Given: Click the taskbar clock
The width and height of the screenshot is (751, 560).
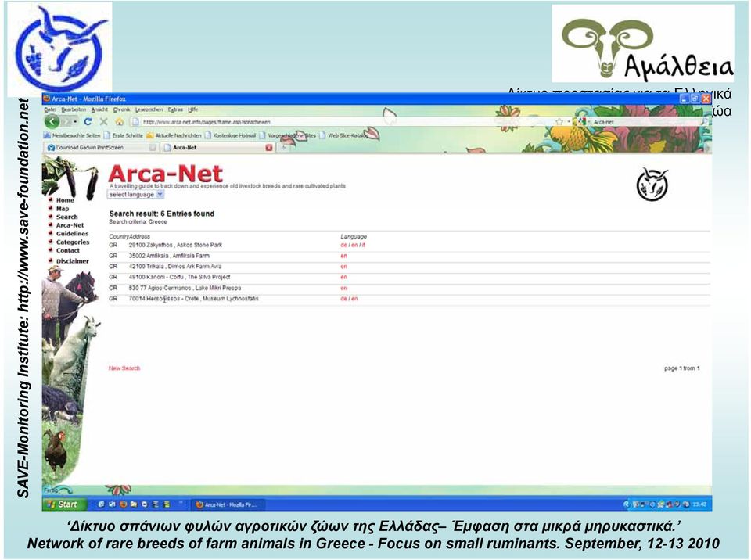Looking at the screenshot, I should pyautogui.click(x=699, y=504).
